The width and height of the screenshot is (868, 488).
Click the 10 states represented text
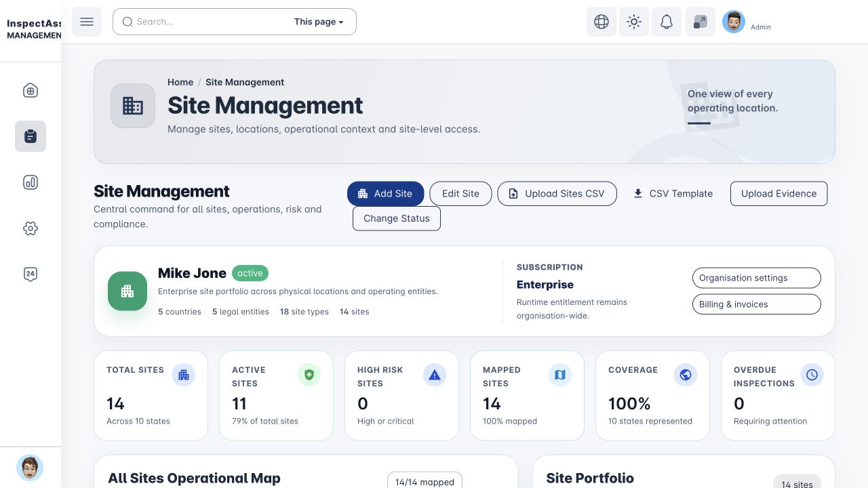650,421
